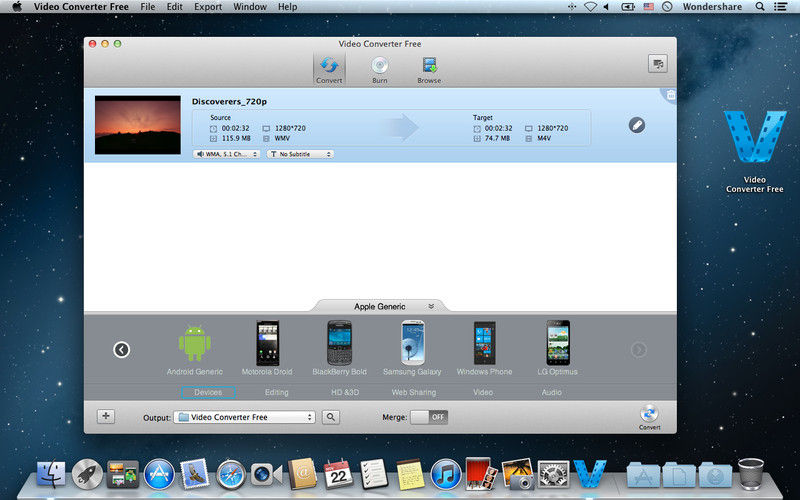800x500 pixels.
Task: Open the Discoverers_720p video thumbnail
Action: [138, 125]
